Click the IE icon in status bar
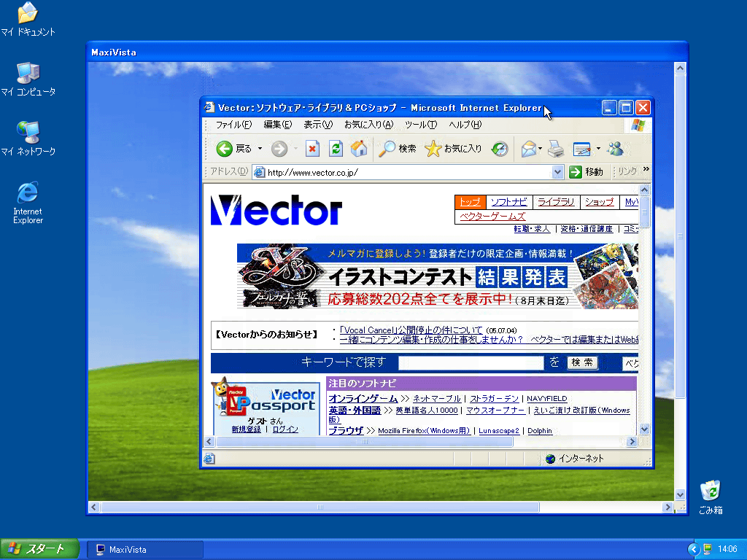This screenshot has width=747, height=560. click(209, 459)
